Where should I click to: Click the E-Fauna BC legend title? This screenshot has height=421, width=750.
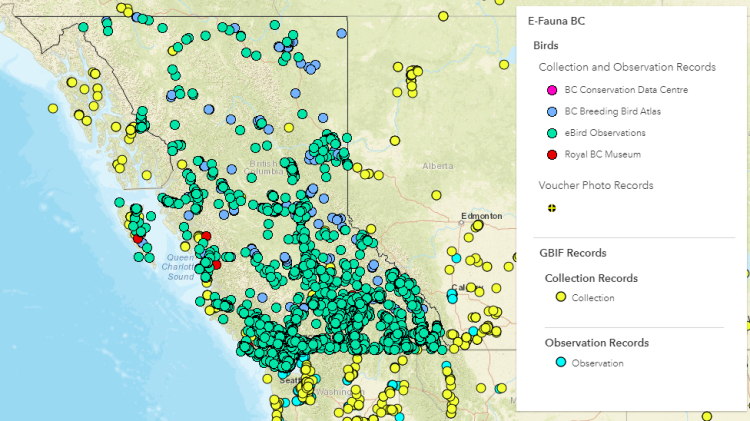tap(550, 20)
